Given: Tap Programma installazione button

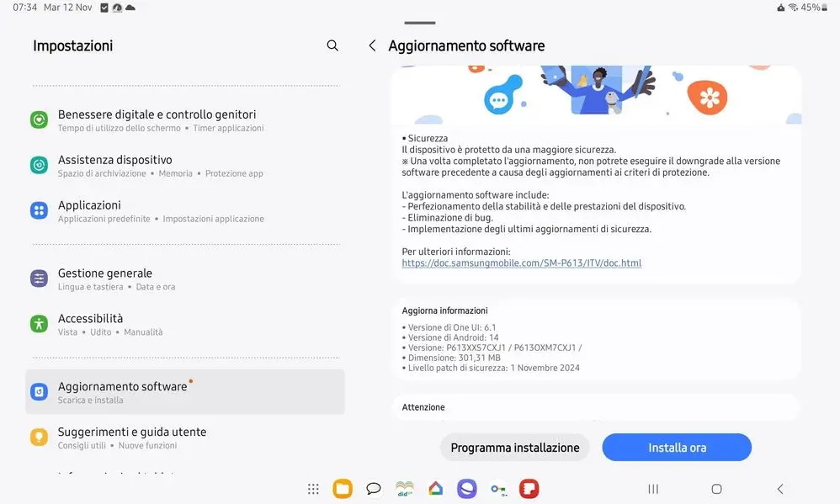Looking at the screenshot, I should coord(515,448).
